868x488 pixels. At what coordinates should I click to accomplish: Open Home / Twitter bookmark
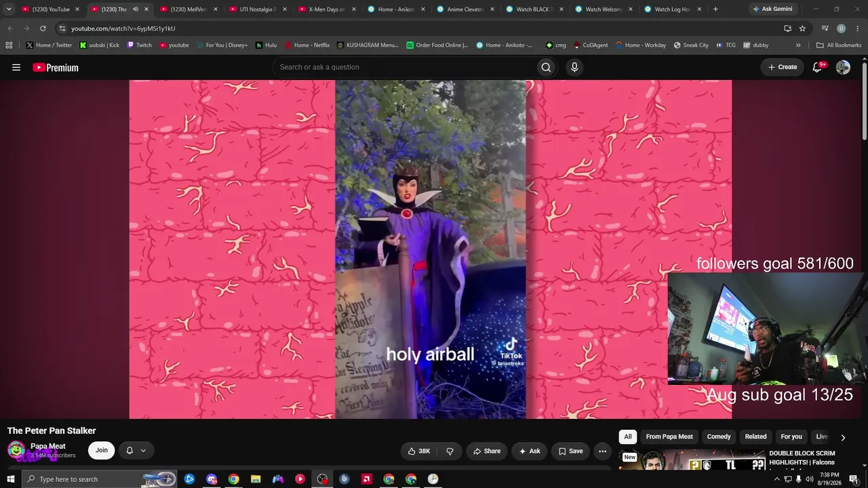pos(50,45)
